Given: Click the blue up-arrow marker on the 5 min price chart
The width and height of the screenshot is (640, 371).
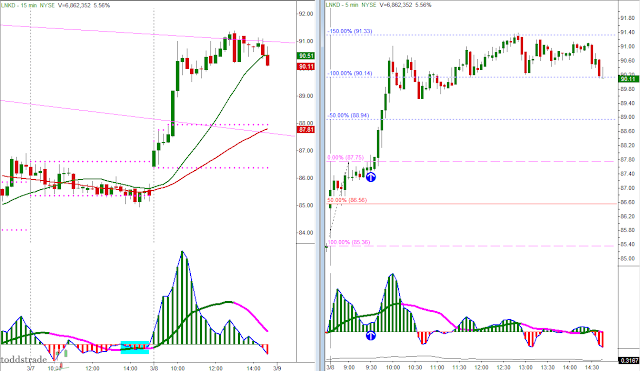Looking at the screenshot, I should (x=371, y=177).
